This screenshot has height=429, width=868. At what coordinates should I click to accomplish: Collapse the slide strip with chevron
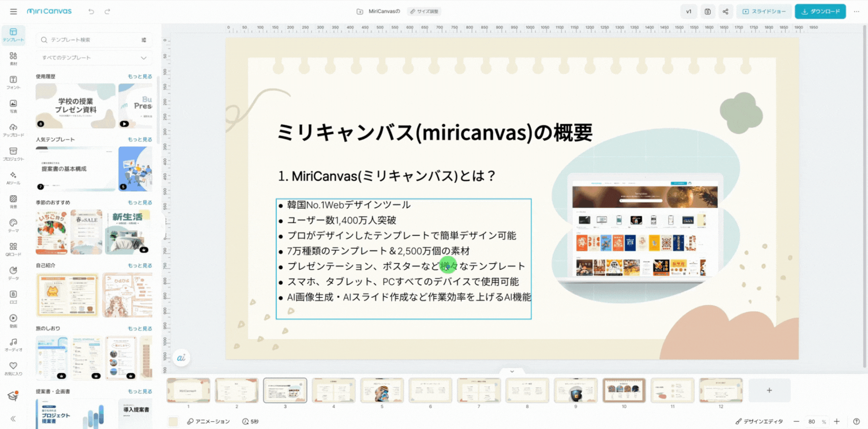pyautogui.click(x=512, y=371)
